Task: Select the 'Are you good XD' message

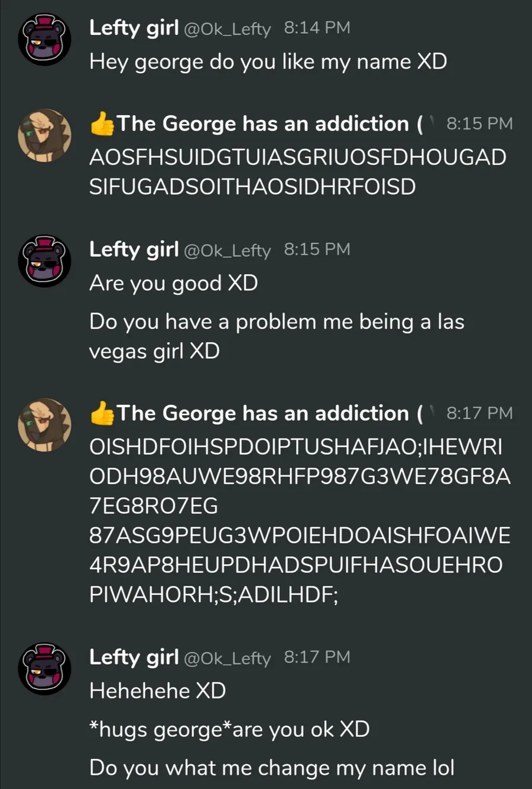Action: pyautogui.click(x=173, y=284)
